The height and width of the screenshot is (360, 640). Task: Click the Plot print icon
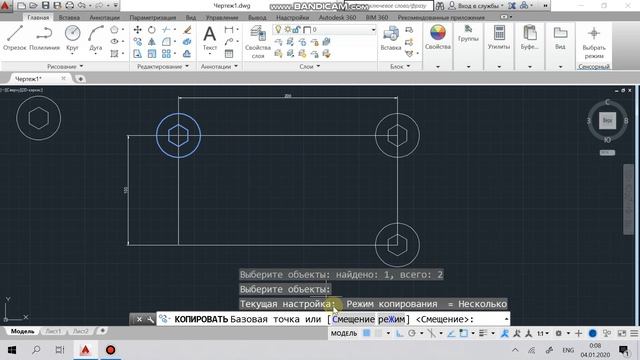[x=70, y=6]
